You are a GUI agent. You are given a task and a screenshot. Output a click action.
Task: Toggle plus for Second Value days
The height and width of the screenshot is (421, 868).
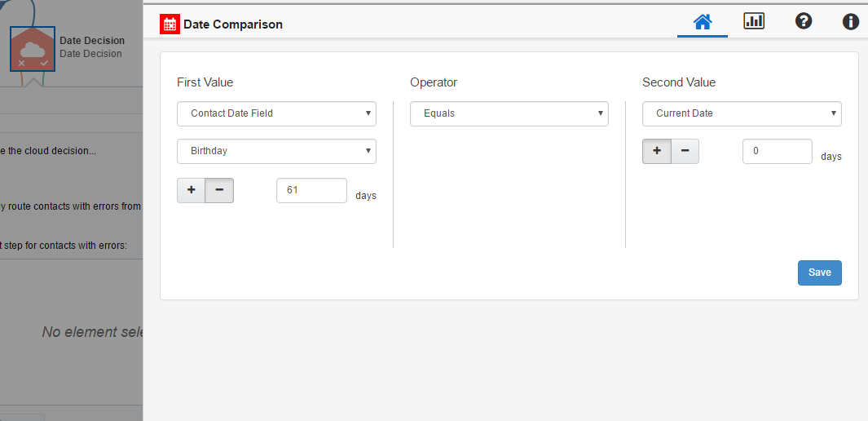point(657,151)
